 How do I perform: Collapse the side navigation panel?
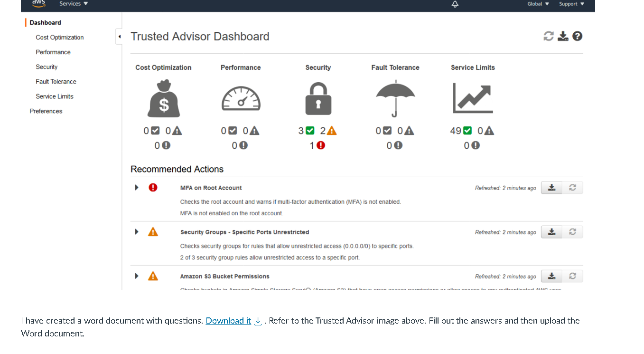119,36
